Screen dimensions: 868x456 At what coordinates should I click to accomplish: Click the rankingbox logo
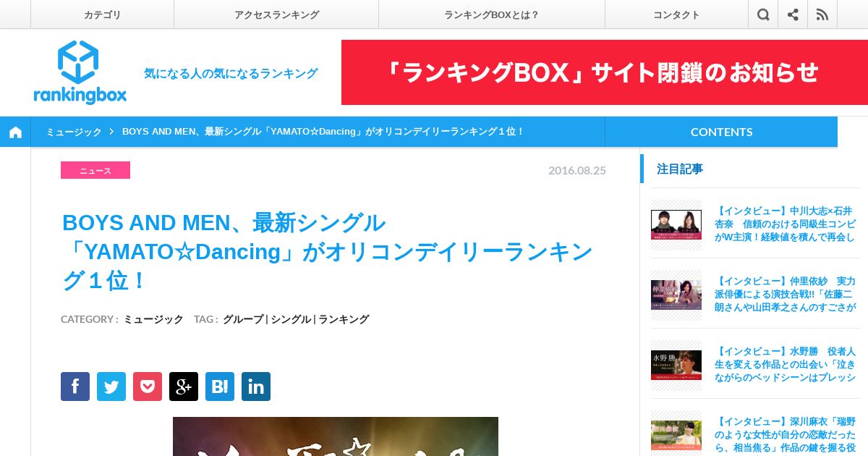(80, 72)
